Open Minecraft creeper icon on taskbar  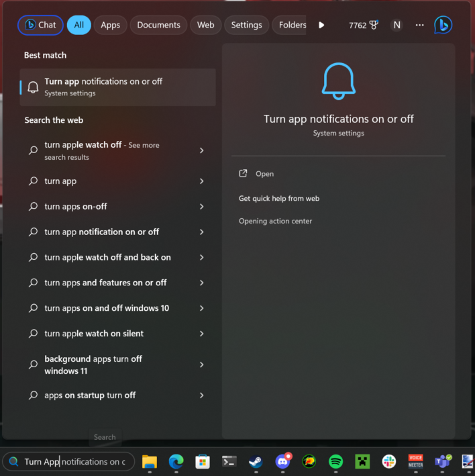click(x=362, y=462)
